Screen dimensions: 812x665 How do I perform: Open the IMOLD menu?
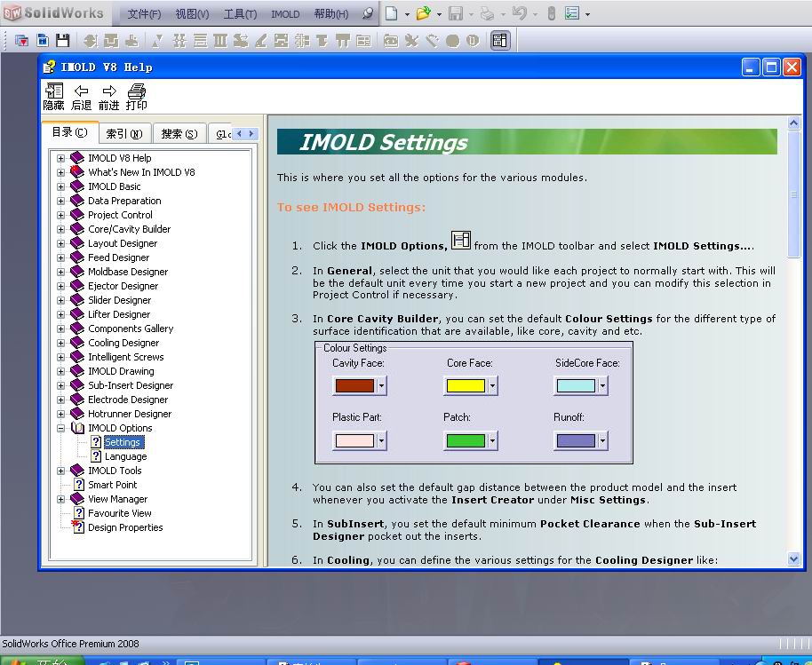pos(285,14)
